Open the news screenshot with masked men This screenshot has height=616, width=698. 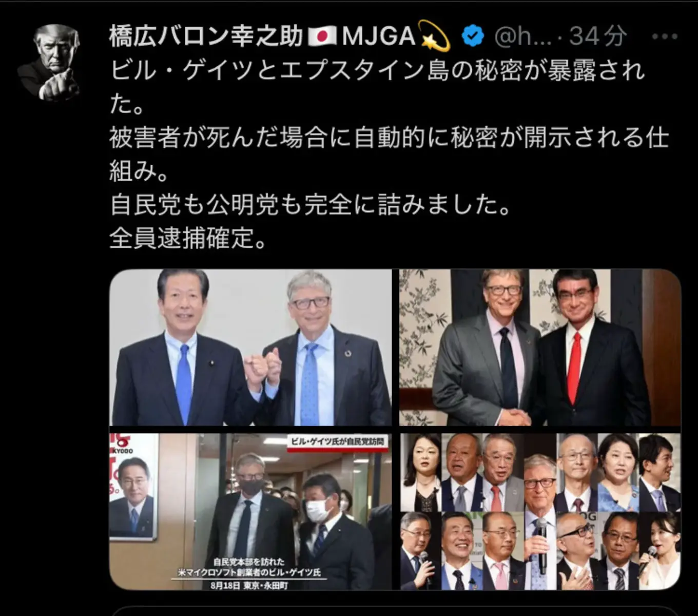pos(250,511)
